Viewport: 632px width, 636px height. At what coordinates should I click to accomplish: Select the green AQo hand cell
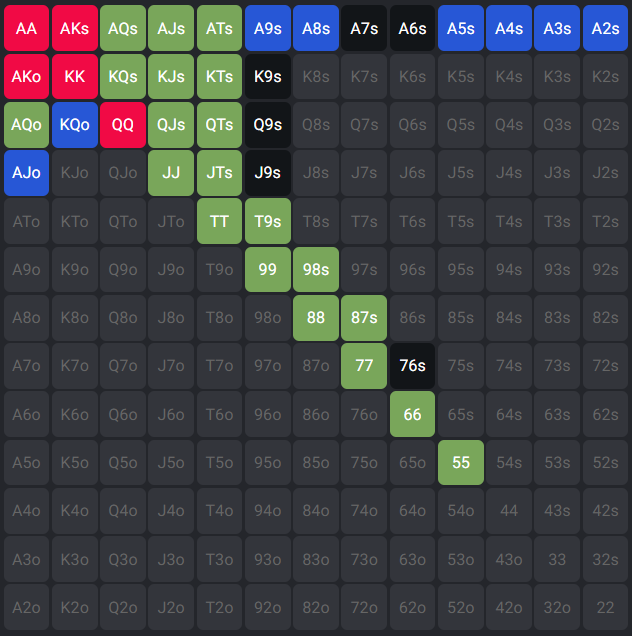tap(27, 124)
